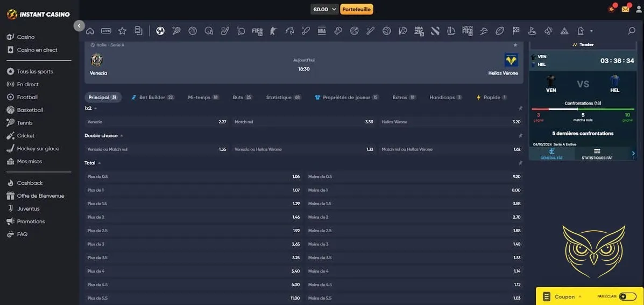Bet on Moins de 3.5 at 1.33
The width and height of the screenshot is (644, 305).
(x=414, y=258)
